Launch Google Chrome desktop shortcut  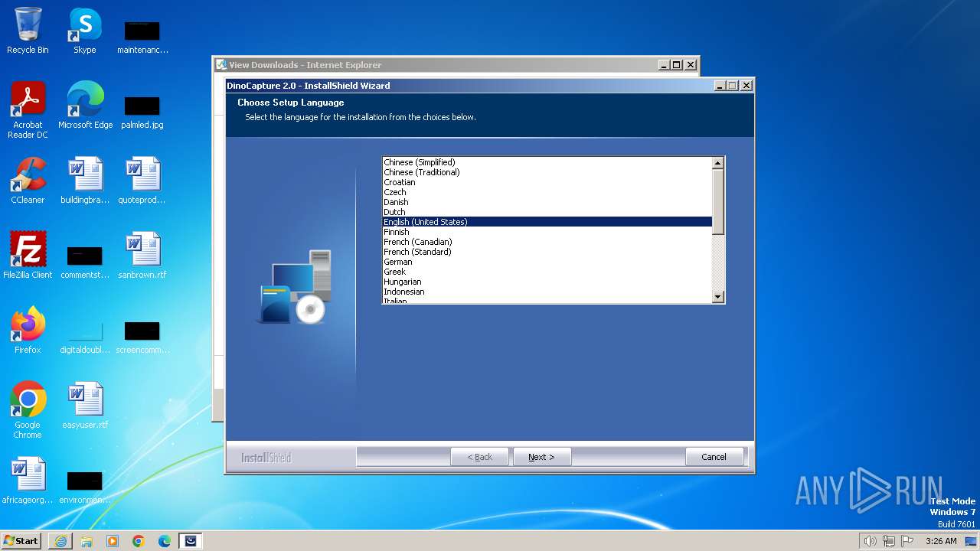(x=28, y=410)
